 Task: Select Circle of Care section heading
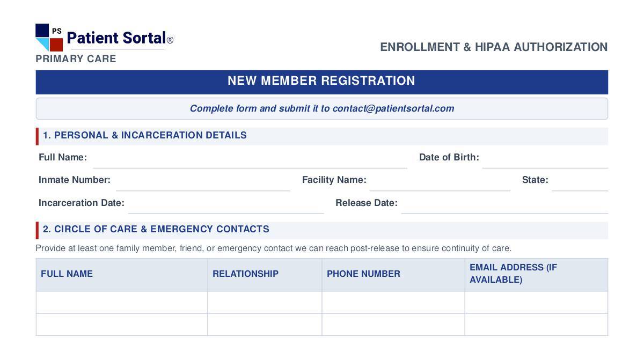pos(156,229)
